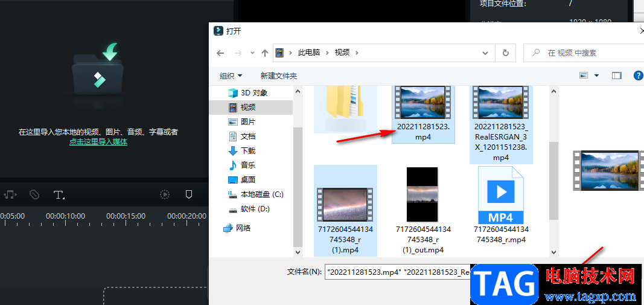
Task: Open the 点击这里导入媒体 link
Action: pyautogui.click(x=98, y=142)
